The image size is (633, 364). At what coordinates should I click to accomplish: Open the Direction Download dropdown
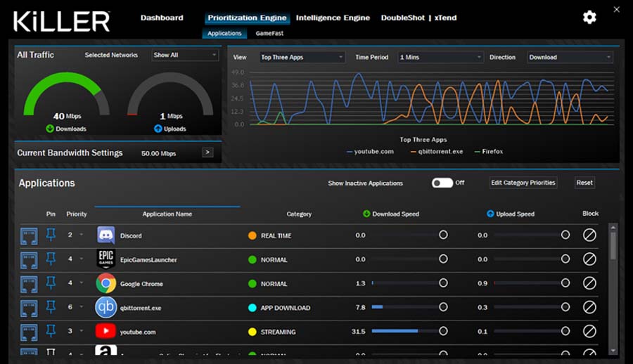pyautogui.click(x=570, y=58)
